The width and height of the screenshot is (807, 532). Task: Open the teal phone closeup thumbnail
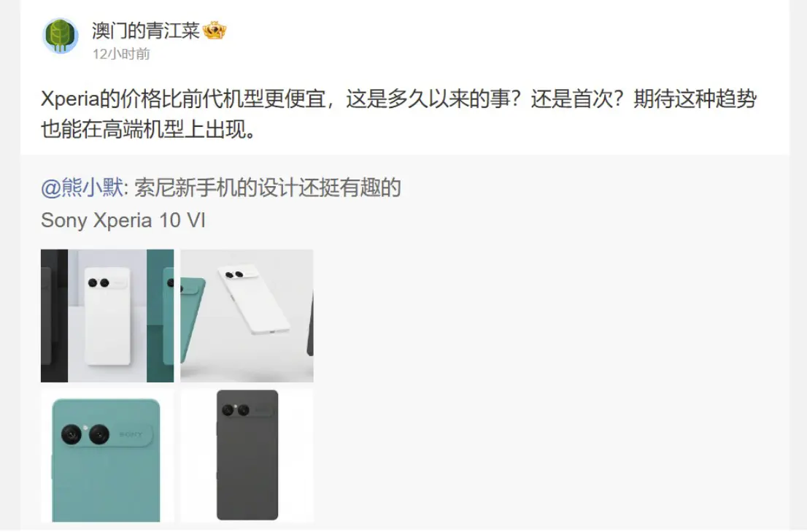coord(107,456)
